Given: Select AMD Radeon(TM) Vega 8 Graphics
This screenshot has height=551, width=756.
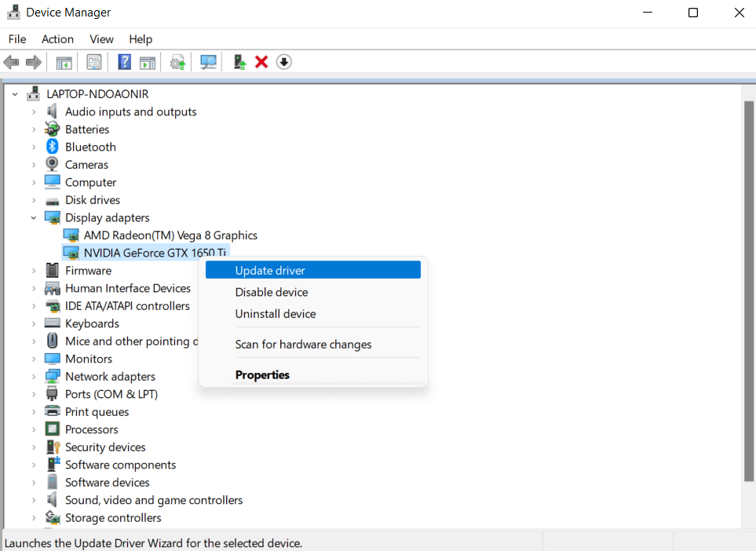Looking at the screenshot, I should pos(170,235).
